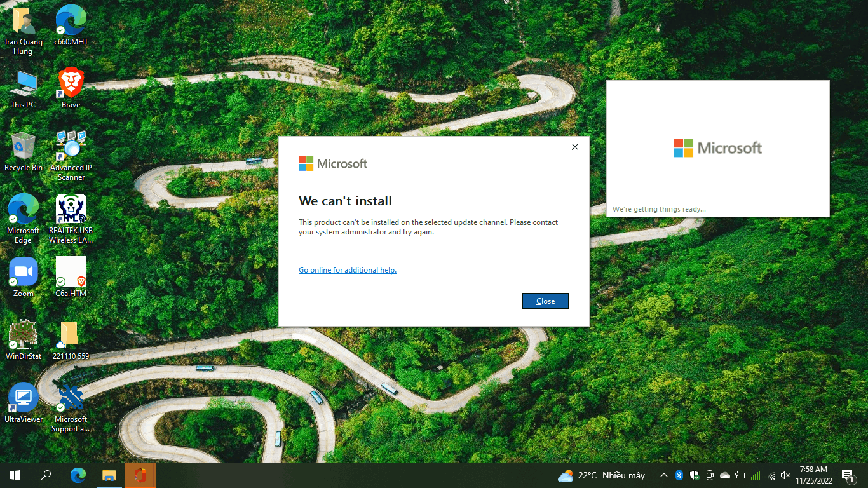
Task: Open Microsoft Edge from the taskbar
Action: pyautogui.click(x=78, y=475)
